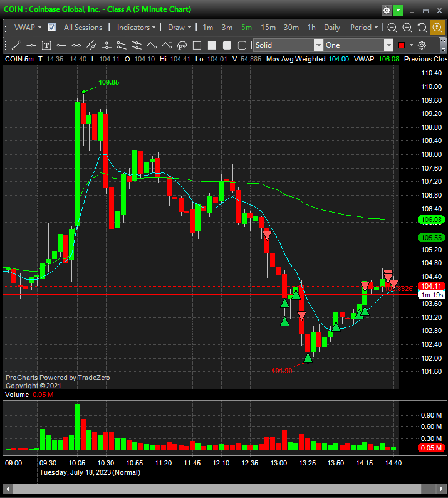The height and width of the screenshot is (498, 448).
Task: Switch to 30m timeframe
Action: [291, 28]
